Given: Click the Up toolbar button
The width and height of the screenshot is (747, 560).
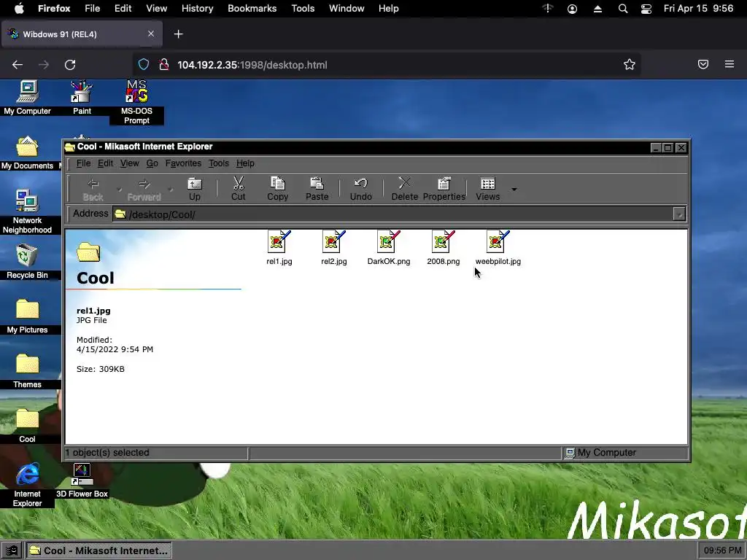Looking at the screenshot, I should (194, 189).
